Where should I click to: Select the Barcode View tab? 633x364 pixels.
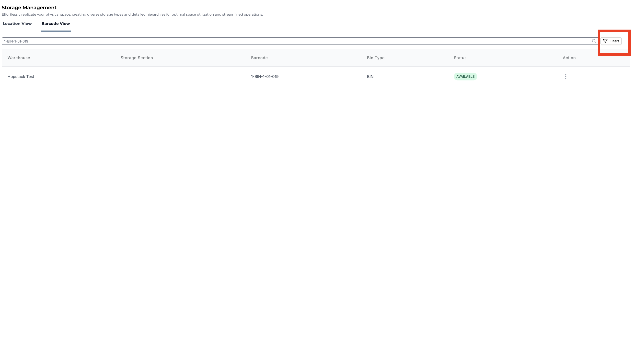tap(56, 23)
